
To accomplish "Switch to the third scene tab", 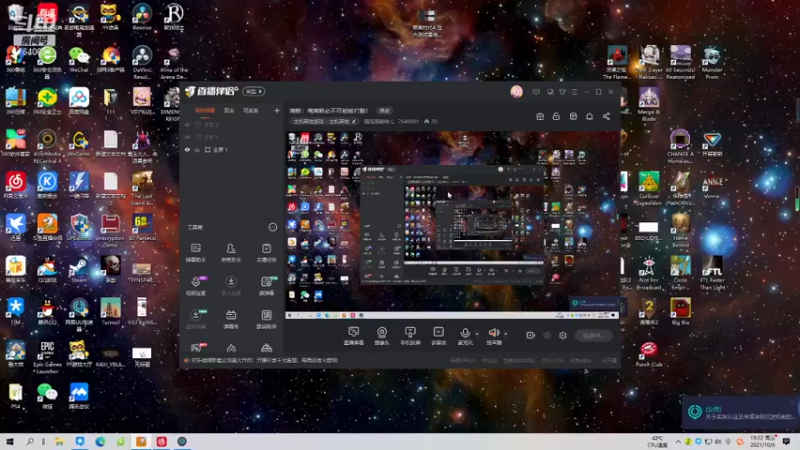I will pyautogui.click(x=251, y=110).
